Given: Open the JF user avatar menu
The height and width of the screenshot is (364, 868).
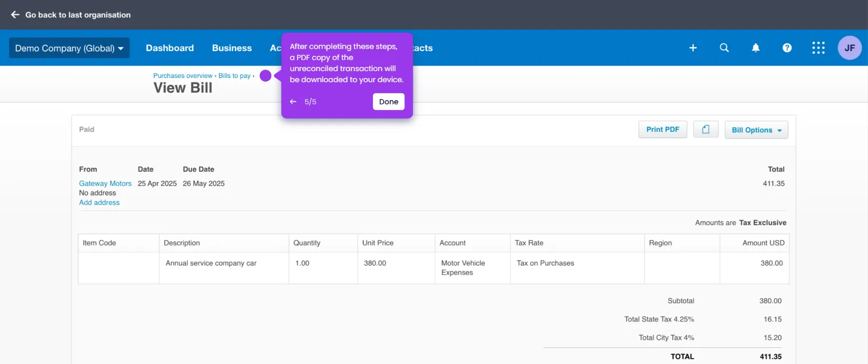Looking at the screenshot, I should click(x=850, y=48).
